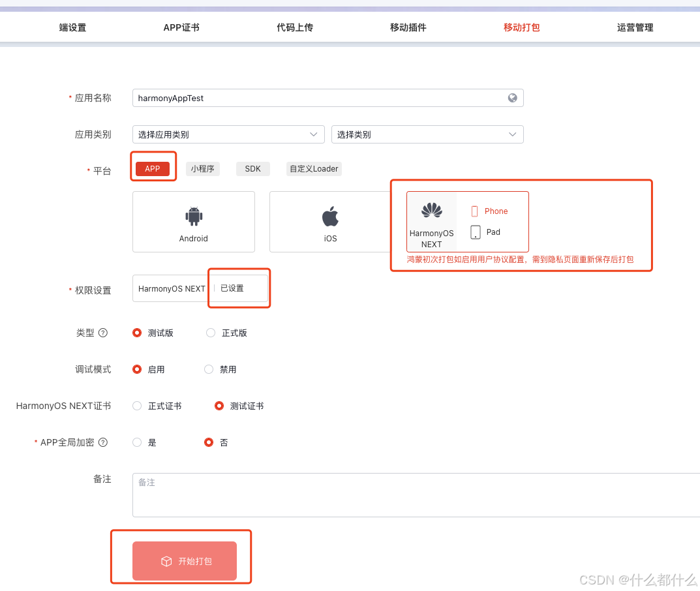Click HarmonyOS NEXT in permission settings
The image size is (700, 591).
[172, 289]
